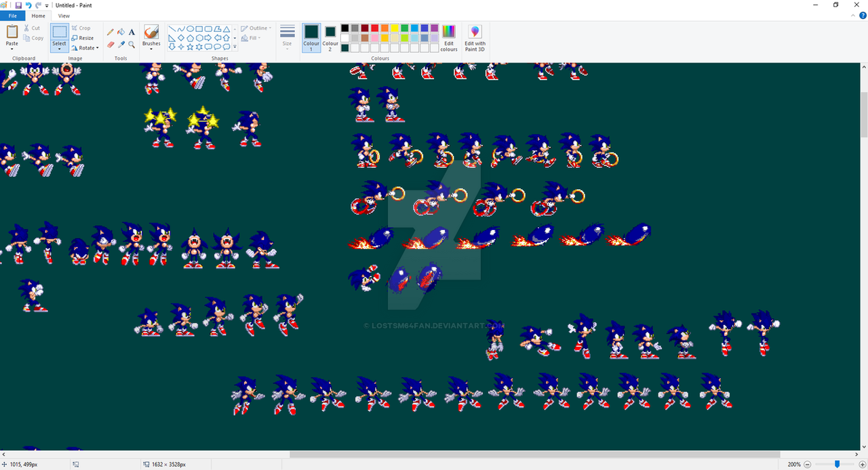Pick the red colour swatch
This screenshot has height=470, width=868.
point(374,28)
